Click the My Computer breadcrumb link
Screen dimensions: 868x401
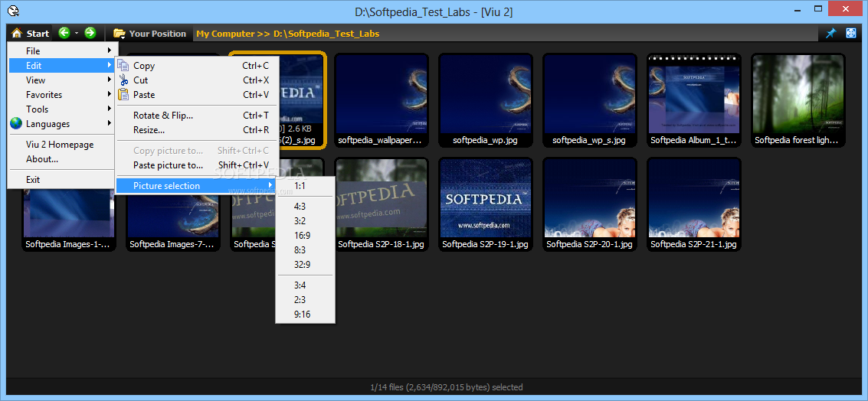(224, 34)
